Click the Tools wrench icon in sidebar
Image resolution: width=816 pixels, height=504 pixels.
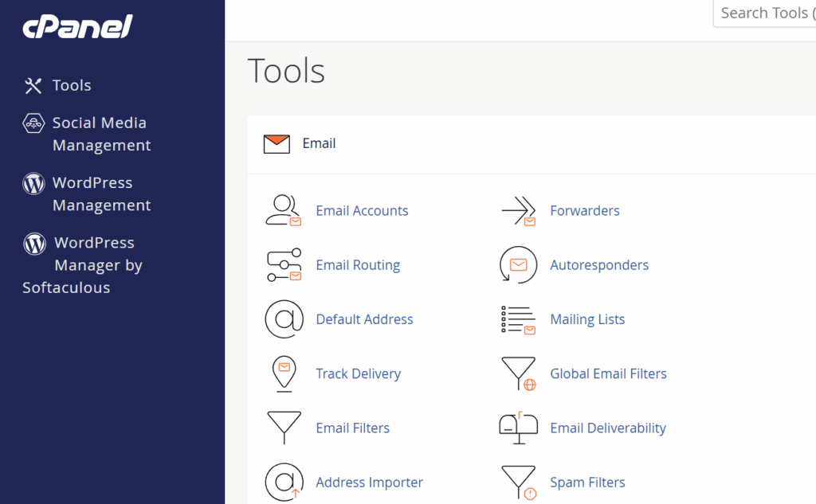coord(33,86)
